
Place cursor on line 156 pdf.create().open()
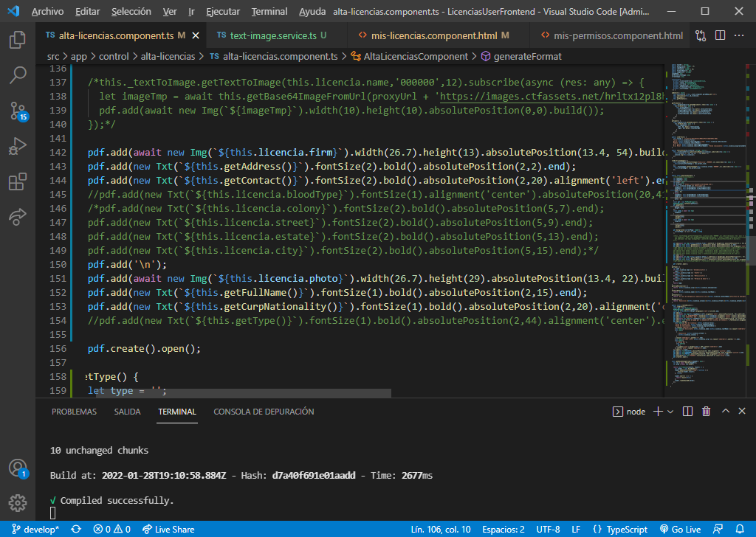pyautogui.click(x=144, y=348)
